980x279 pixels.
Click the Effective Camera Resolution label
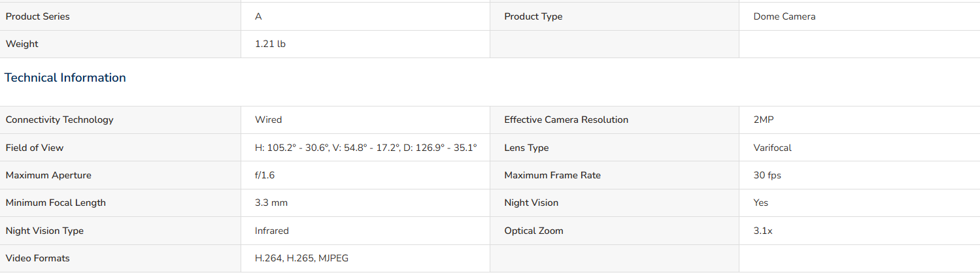coord(566,120)
